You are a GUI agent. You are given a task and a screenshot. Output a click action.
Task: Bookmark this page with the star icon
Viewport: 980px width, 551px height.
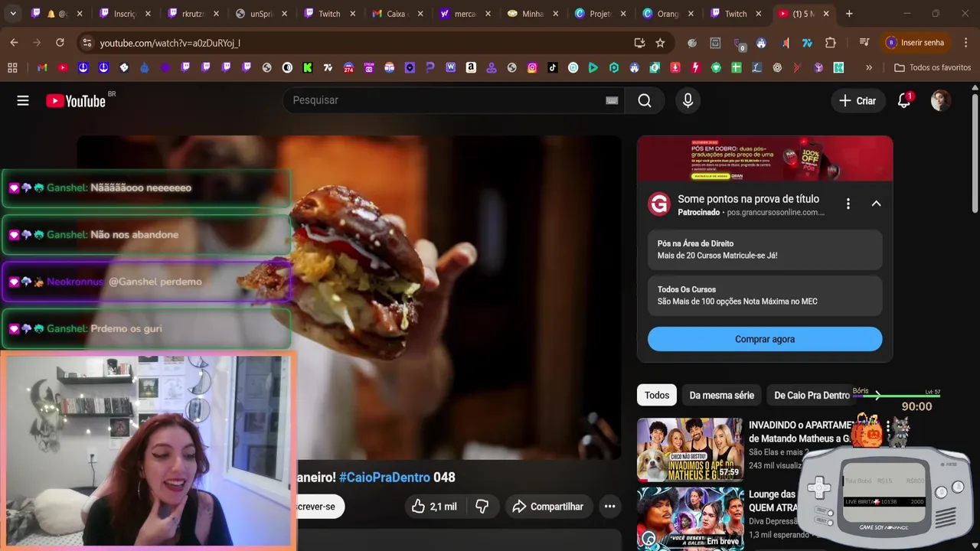coord(660,43)
